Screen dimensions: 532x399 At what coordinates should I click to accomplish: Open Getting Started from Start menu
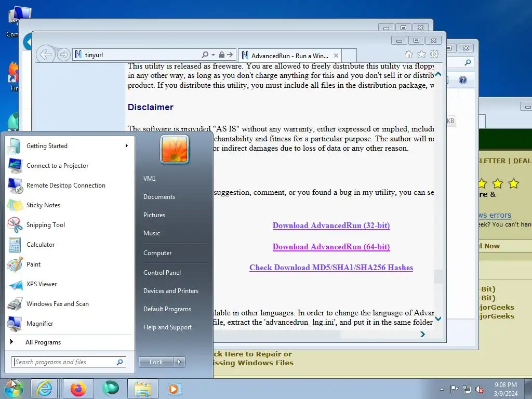pos(69,146)
